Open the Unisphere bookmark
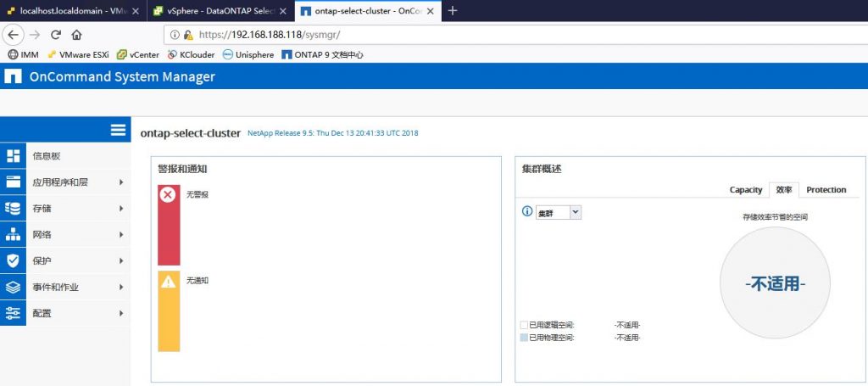This screenshot has width=868, height=386. 248,55
